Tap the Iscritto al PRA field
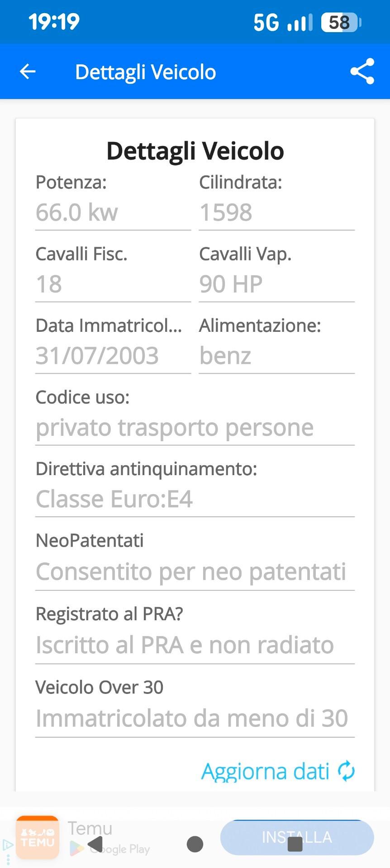This screenshot has width=390, height=868. tap(195, 645)
